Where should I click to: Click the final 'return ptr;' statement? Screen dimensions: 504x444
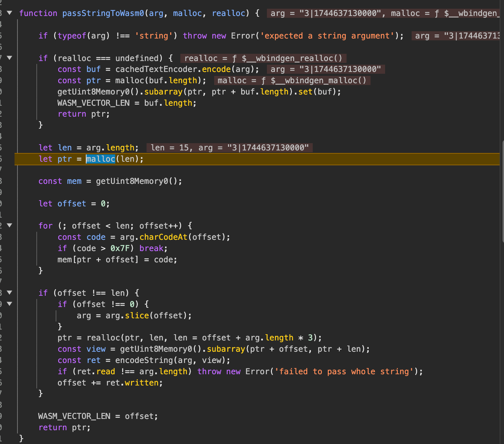(64, 428)
